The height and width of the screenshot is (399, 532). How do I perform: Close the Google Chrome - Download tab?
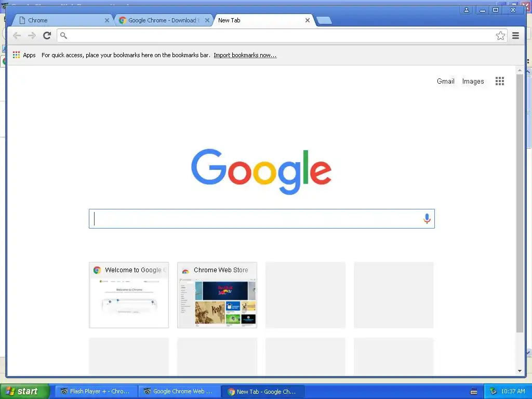point(207,20)
